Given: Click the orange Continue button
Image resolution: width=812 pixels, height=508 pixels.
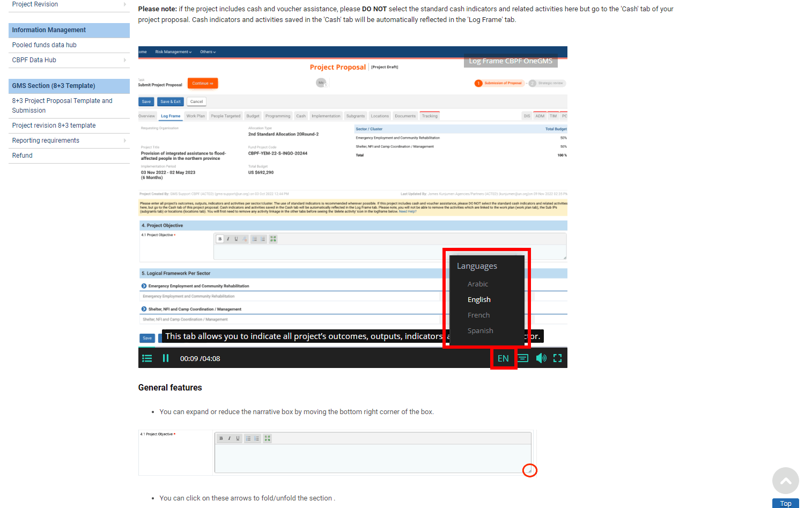Looking at the screenshot, I should tap(203, 83).
